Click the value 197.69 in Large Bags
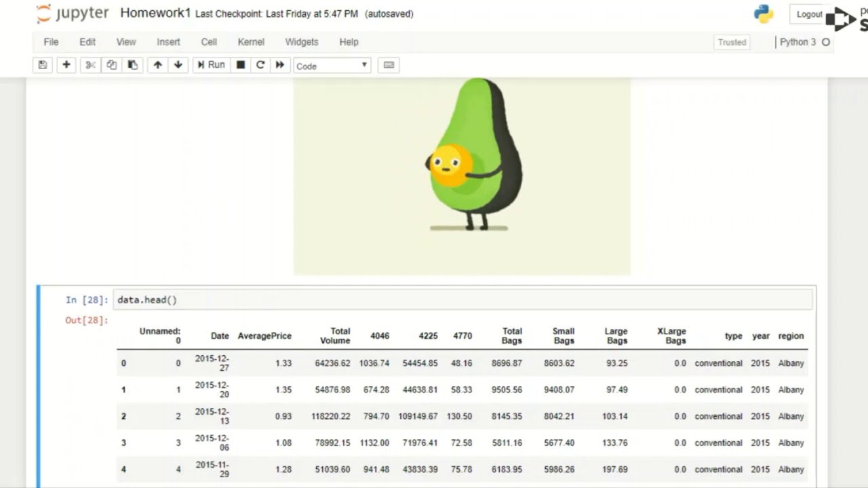 (x=615, y=469)
